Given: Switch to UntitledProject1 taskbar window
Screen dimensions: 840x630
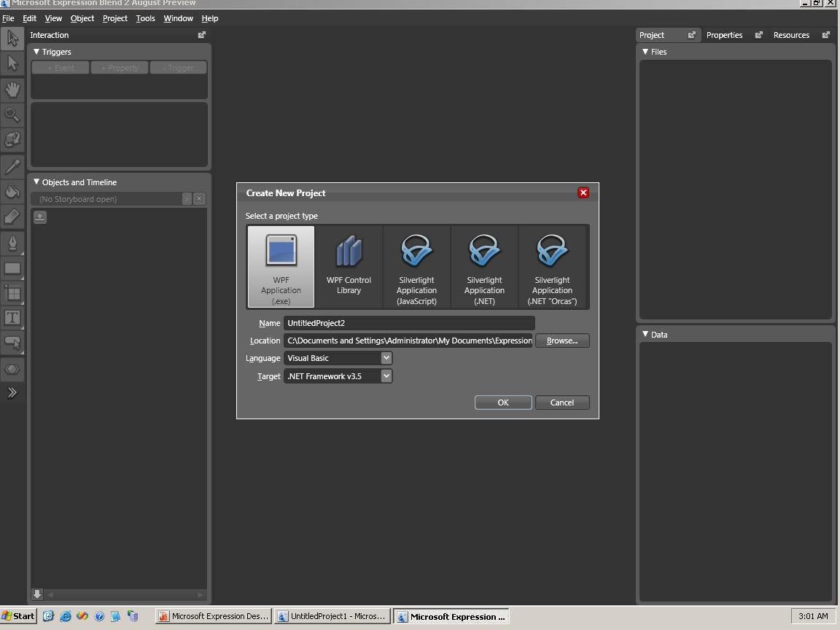Looking at the screenshot, I should click(x=332, y=616).
